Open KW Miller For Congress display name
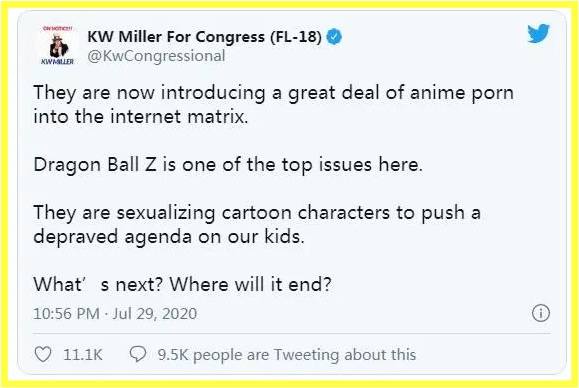 click(204, 37)
